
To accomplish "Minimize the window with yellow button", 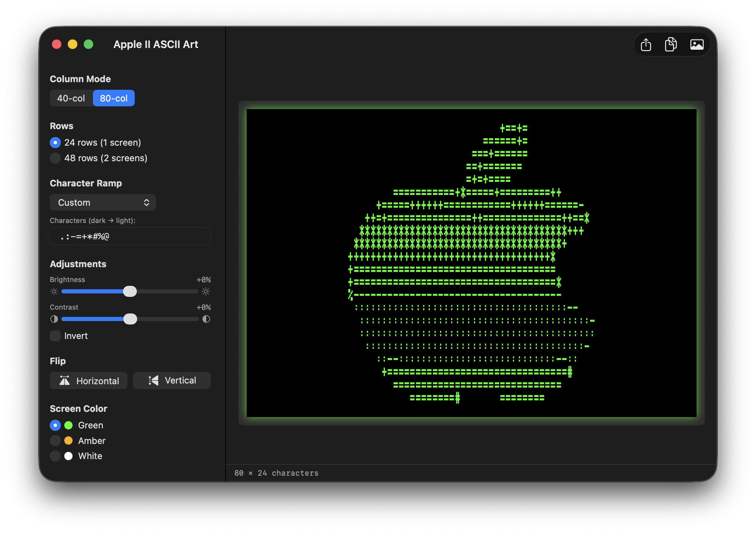I will (73, 44).
